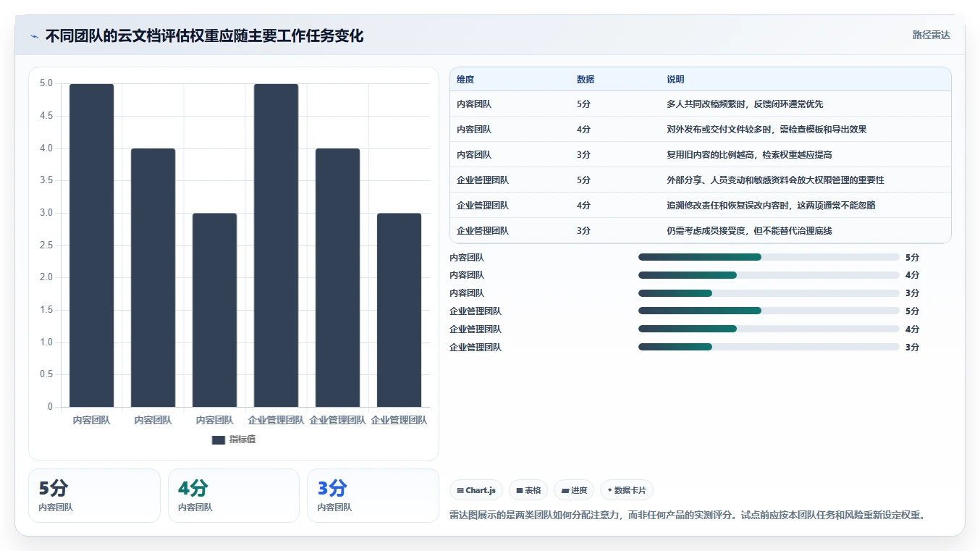
Task: Click the third 内容团队 bar at 3.0
Action: (214, 310)
